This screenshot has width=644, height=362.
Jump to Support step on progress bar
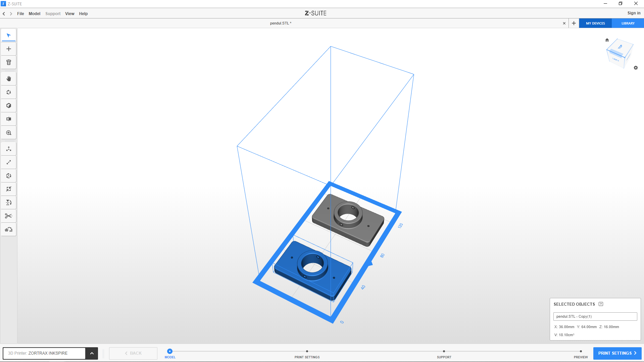coord(444,352)
